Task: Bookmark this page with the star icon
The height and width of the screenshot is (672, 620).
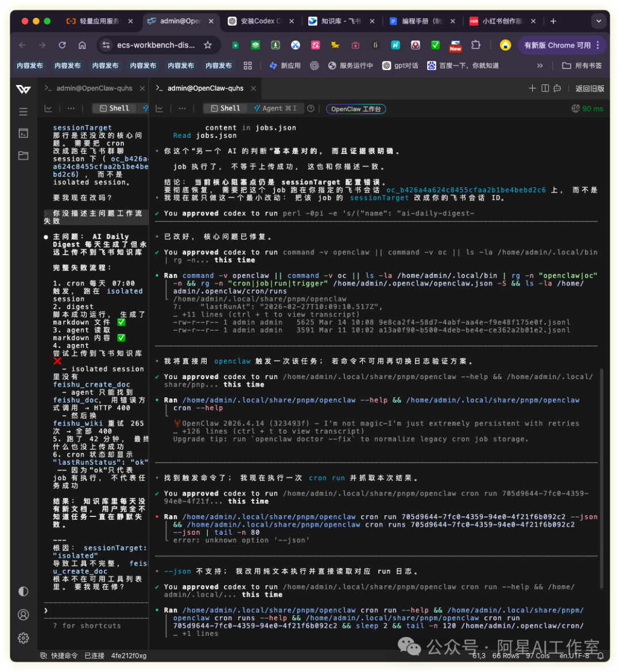Action: pos(208,45)
